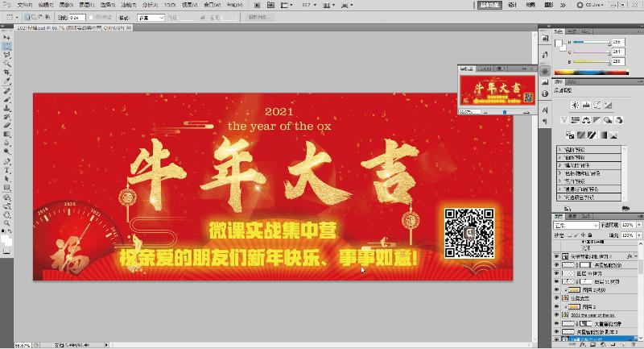
Task: Select the Lasso tool
Action: tap(6, 55)
